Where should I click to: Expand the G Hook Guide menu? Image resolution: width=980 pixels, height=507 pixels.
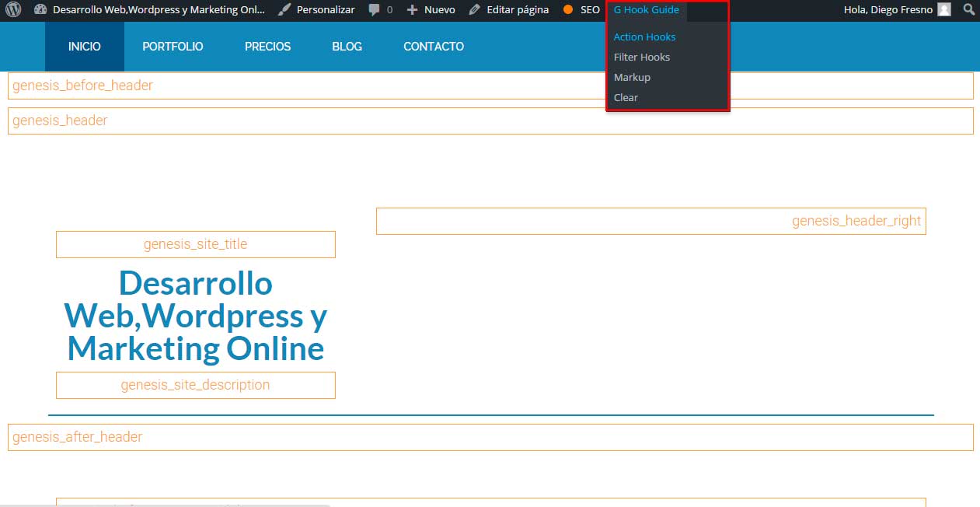click(x=646, y=10)
